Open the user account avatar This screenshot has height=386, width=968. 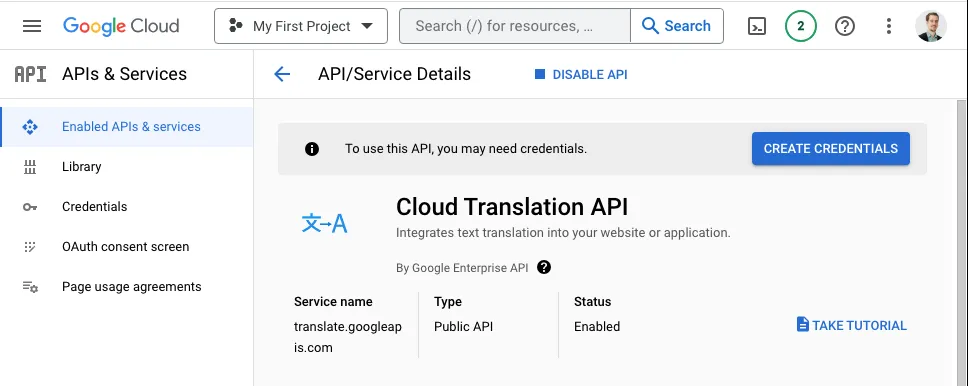pos(930,26)
